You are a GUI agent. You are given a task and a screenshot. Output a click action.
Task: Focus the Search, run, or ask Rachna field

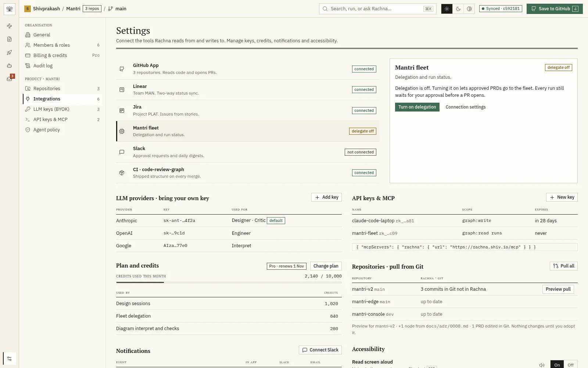click(377, 9)
